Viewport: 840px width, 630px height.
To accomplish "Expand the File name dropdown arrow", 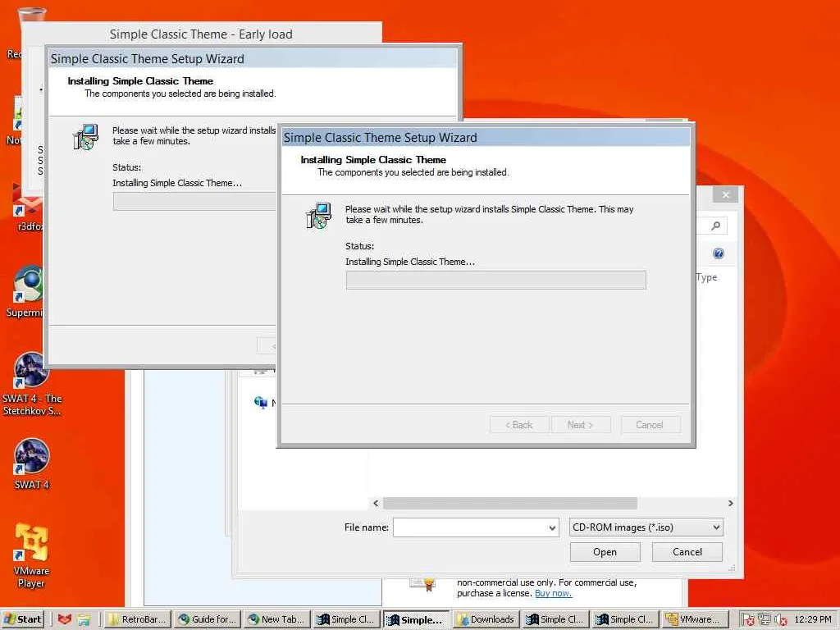I will click(x=552, y=527).
